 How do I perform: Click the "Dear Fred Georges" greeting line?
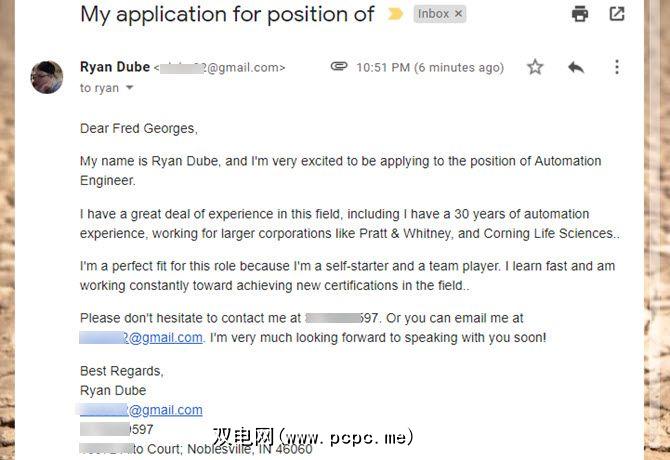tap(139, 128)
